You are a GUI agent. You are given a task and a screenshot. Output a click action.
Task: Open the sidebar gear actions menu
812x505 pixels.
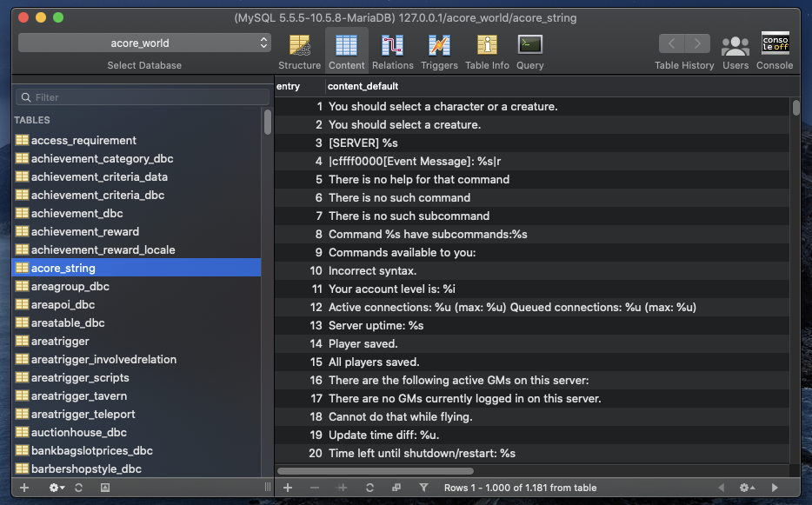pos(57,488)
